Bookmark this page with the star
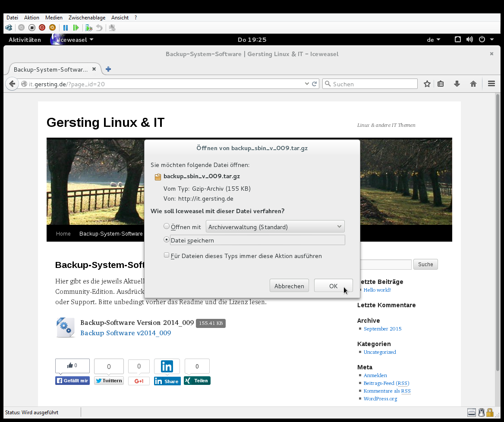 (427, 84)
